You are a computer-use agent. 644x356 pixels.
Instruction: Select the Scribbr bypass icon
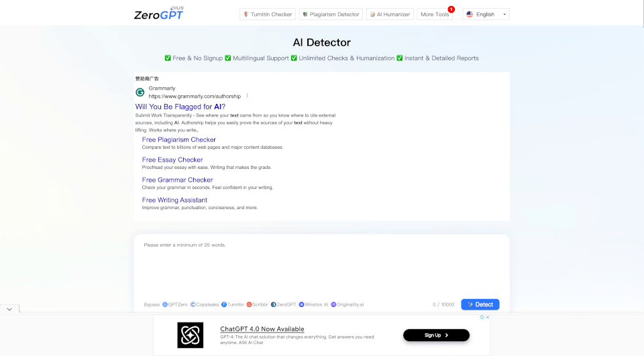pyautogui.click(x=249, y=304)
